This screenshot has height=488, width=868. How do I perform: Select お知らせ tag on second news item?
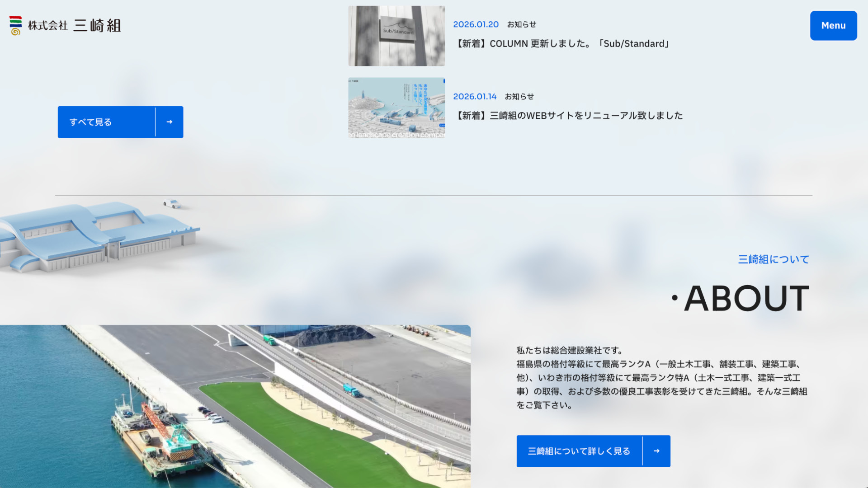[x=519, y=97]
